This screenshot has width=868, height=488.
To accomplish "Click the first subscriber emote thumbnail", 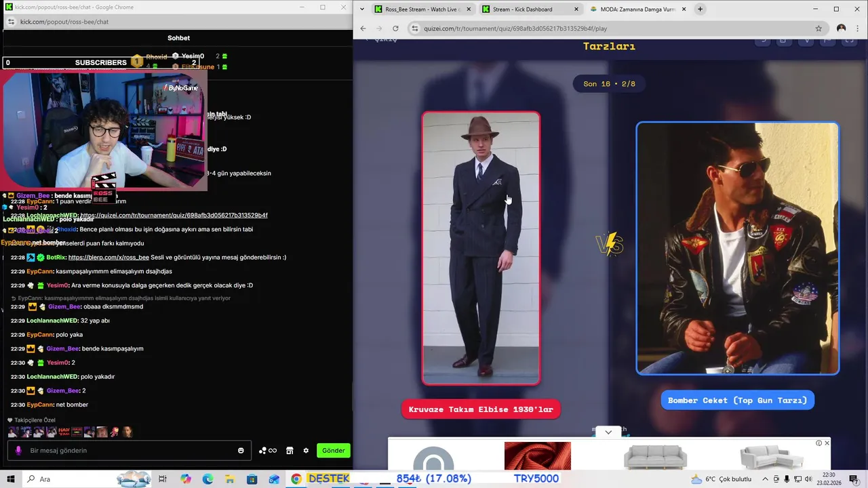I will click(x=14, y=432).
